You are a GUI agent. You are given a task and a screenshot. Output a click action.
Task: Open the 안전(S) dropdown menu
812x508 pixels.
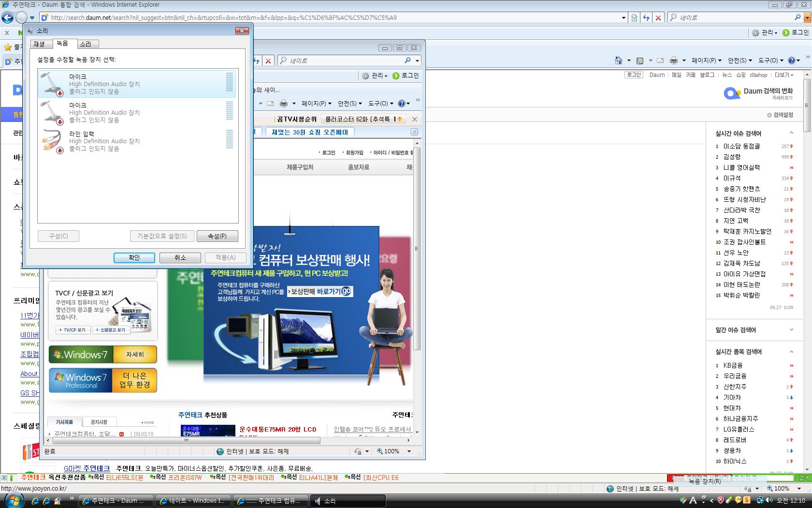pyautogui.click(x=739, y=60)
